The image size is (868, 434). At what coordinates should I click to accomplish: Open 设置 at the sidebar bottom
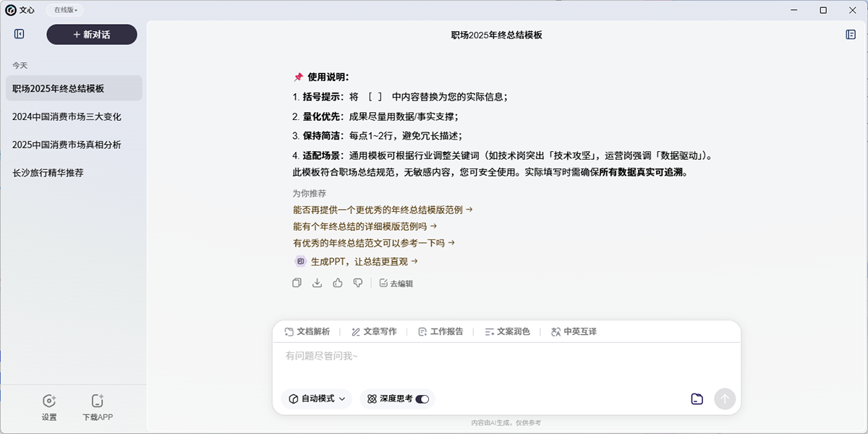click(49, 408)
